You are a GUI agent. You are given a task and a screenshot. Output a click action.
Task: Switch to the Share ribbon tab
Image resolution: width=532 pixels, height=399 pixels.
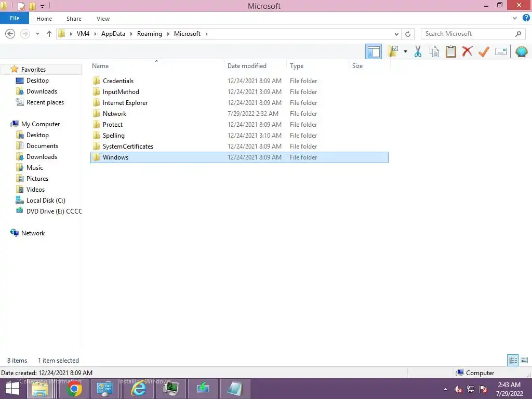point(74,19)
